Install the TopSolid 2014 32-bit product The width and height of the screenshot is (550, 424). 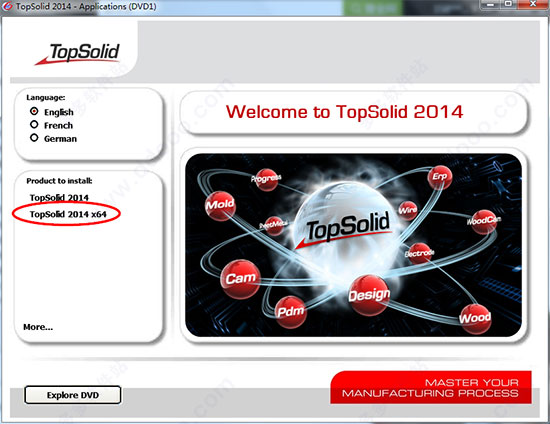[x=59, y=197]
